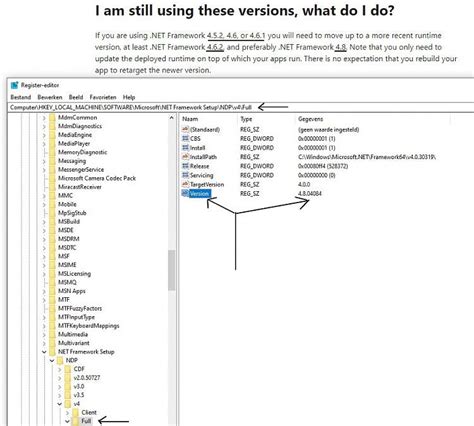
Task: Click the CBS DWORD value icon
Action: 185,138
